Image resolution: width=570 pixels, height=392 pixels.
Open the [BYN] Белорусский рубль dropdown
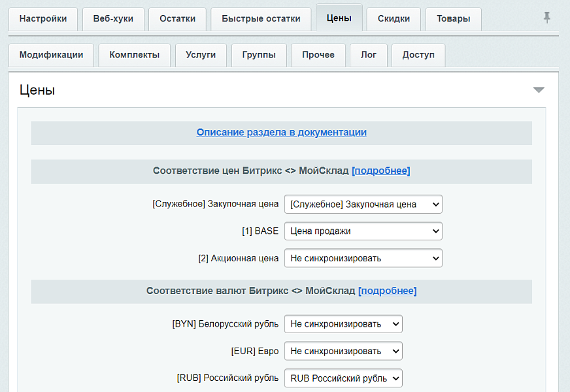click(343, 323)
